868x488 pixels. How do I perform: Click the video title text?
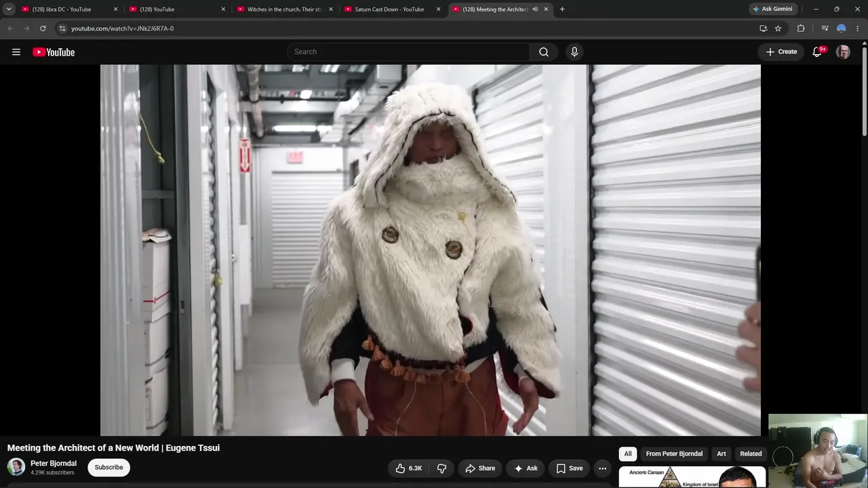[x=113, y=448]
